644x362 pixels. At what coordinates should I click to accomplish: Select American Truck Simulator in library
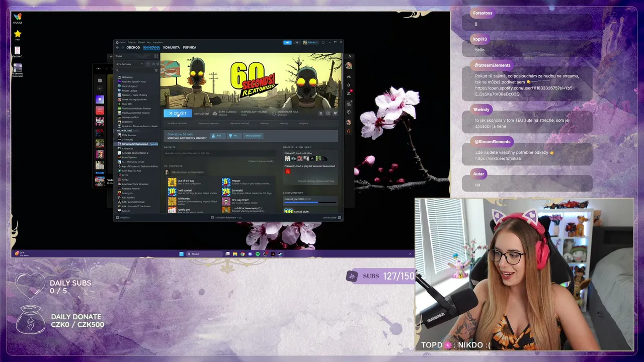click(133, 184)
